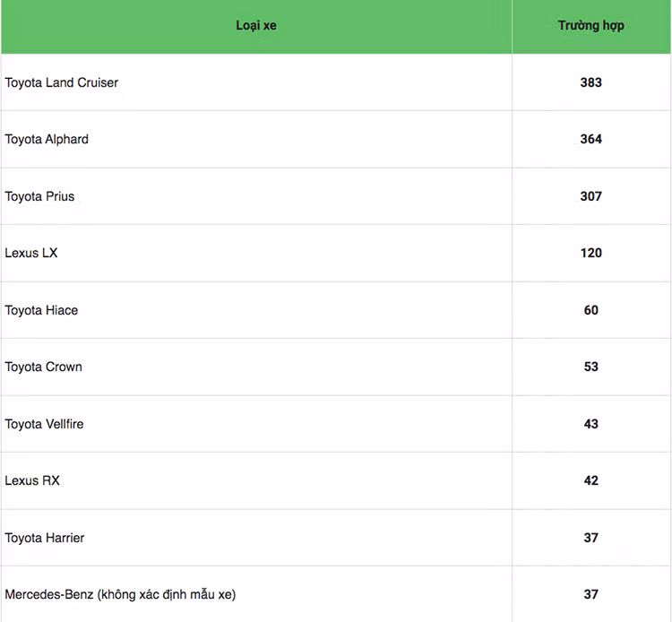The width and height of the screenshot is (672, 622).
Task: Click the count 60 in Hiace row
Action: coord(591,310)
